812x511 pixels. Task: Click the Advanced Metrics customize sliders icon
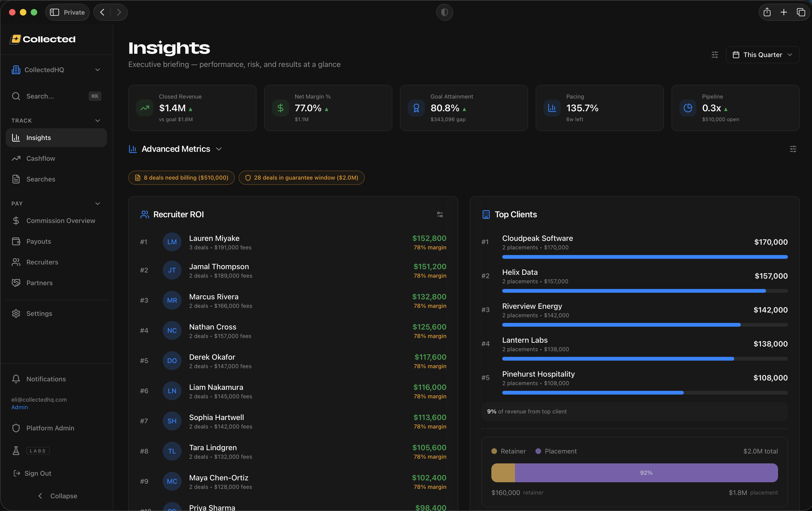[793, 149]
